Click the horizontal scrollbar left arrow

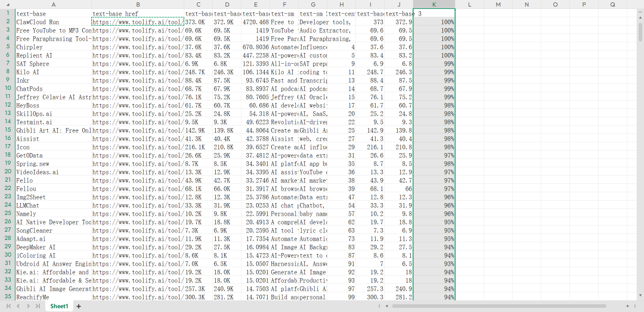point(386,306)
